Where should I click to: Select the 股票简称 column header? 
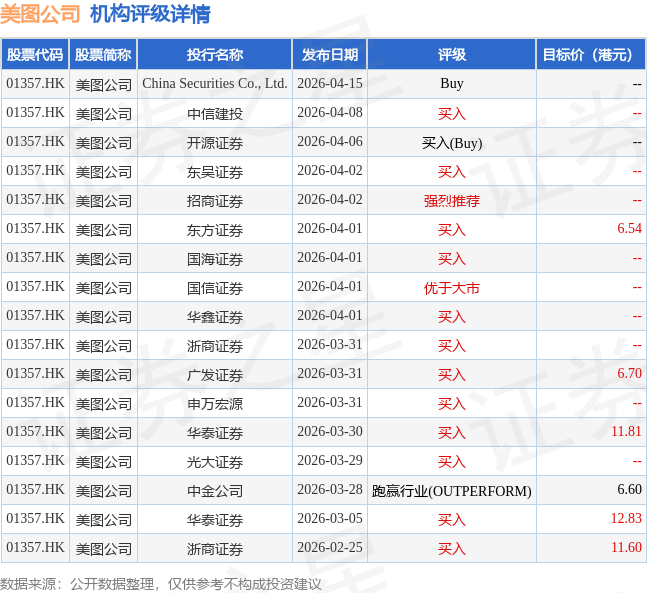click(x=103, y=54)
